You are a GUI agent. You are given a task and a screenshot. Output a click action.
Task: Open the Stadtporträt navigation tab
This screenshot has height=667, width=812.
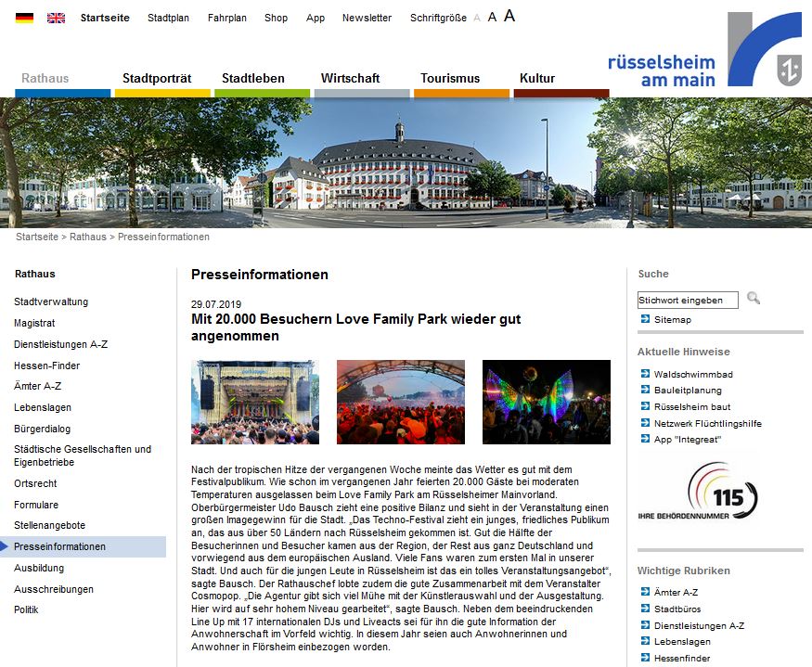click(x=153, y=79)
